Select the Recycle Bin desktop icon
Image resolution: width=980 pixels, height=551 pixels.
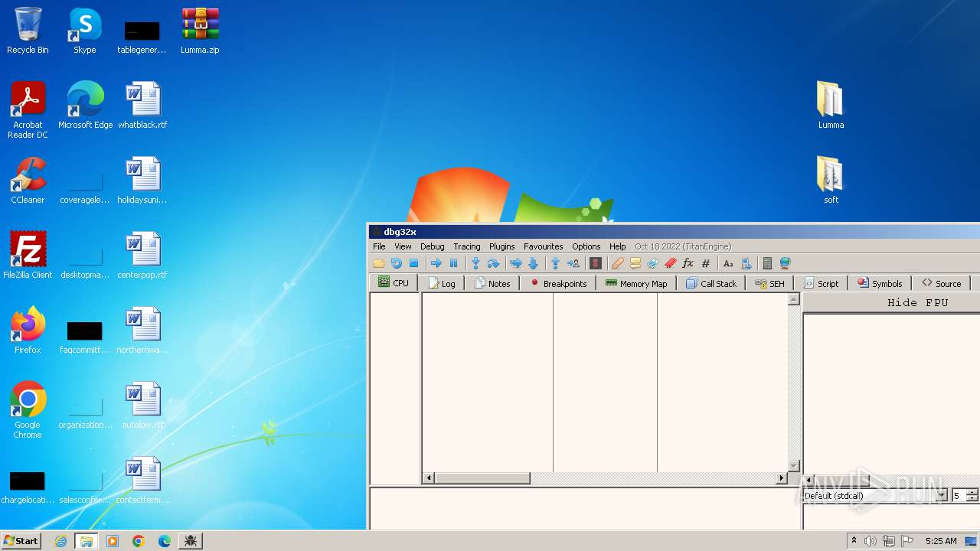click(28, 31)
